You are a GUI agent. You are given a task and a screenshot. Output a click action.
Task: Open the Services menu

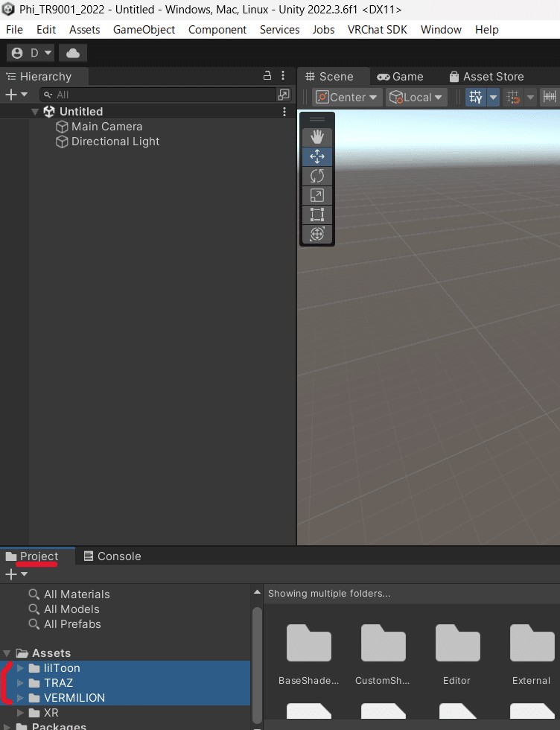click(x=280, y=29)
